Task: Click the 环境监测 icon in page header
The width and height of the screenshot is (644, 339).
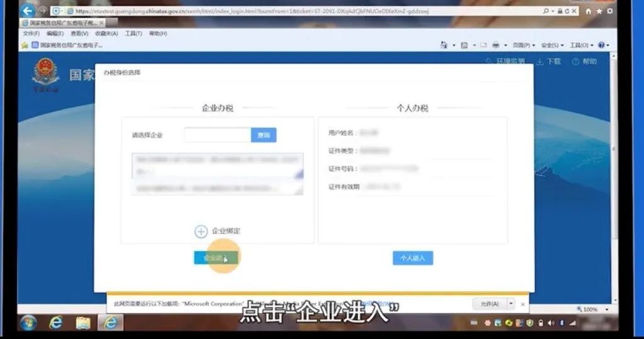Action: click(489, 61)
